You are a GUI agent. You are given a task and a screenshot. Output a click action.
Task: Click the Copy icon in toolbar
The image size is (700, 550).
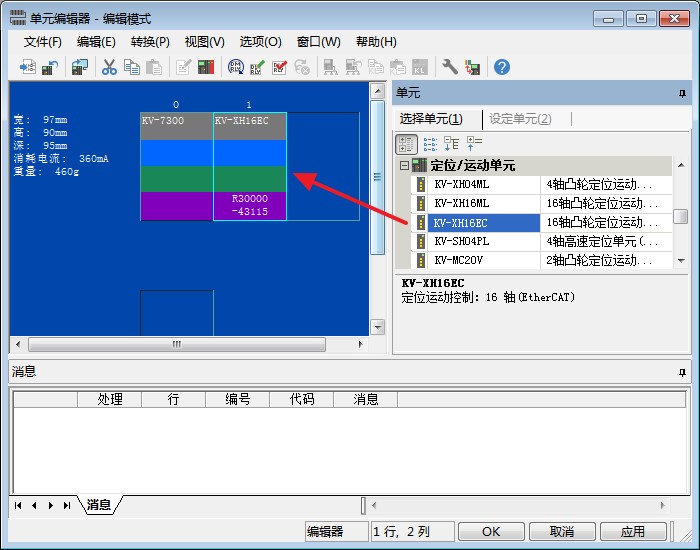pos(132,67)
